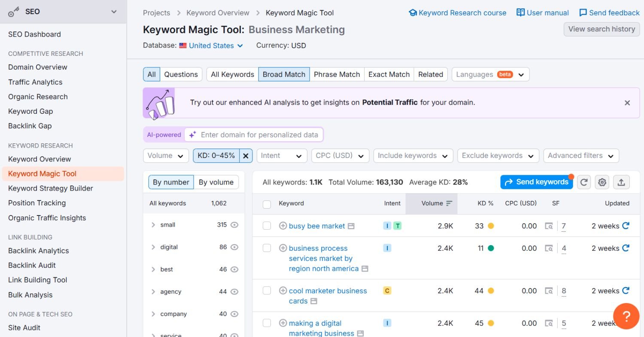The image size is (644, 337).
Task: Refresh busy bee market row metrics
Action: tap(626, 226)
